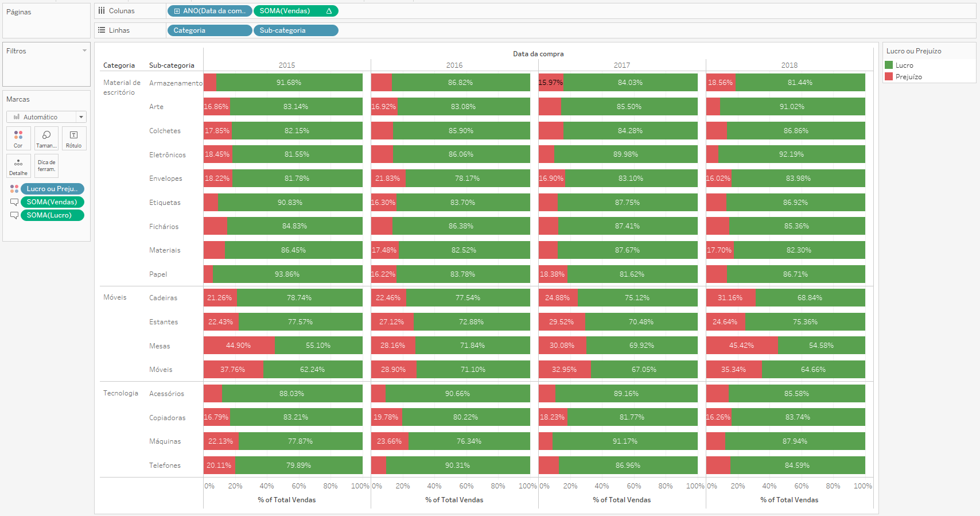The width and height of the screenshot is (980, 516).
Task: Click the Prejuízo legend label
Action: point(909,77)
